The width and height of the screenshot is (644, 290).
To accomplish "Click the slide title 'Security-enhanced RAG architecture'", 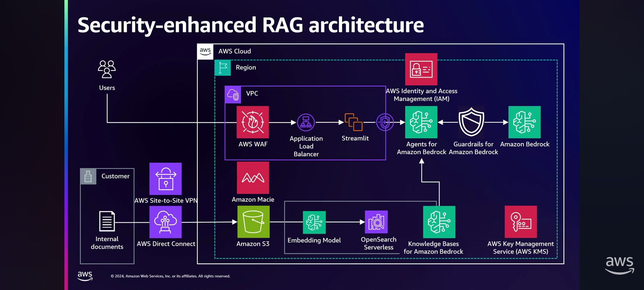I will click(x=251, y=25).
